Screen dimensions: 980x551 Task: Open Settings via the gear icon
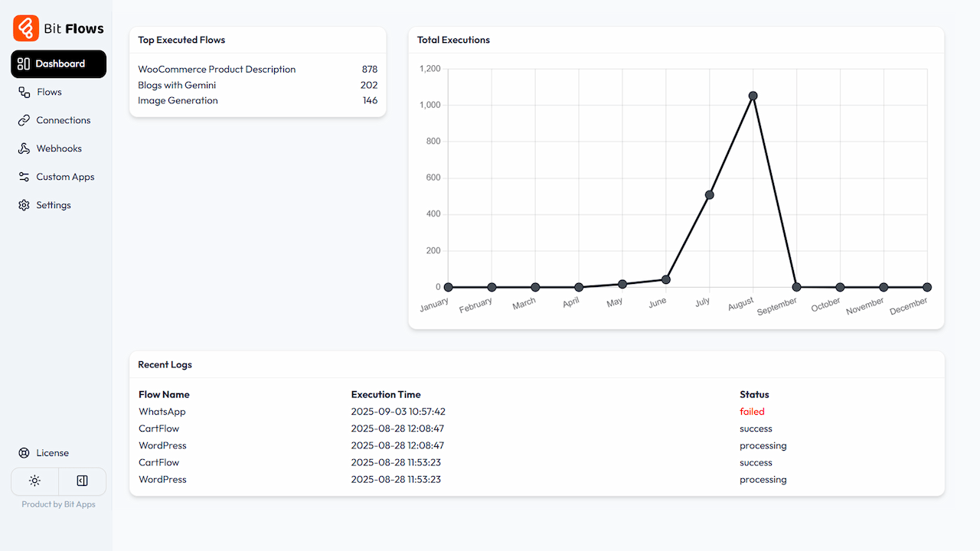(x=24, y=205)
